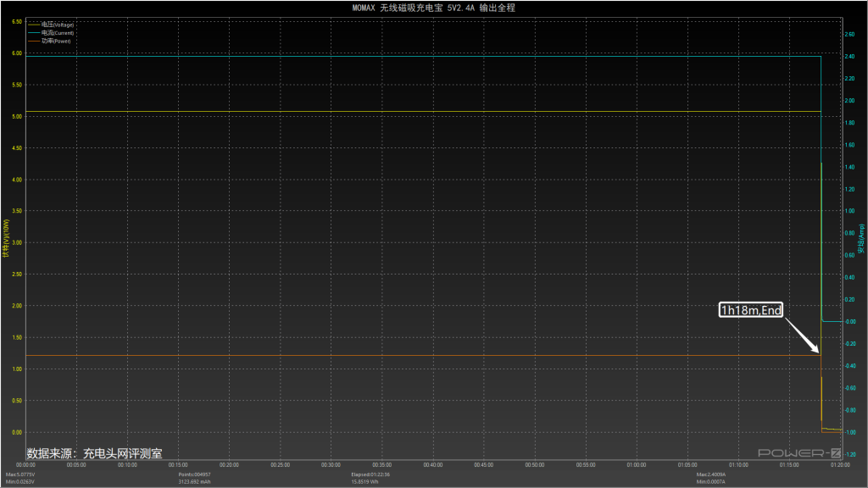Click the 00:00:00 time axis label

tap(25, 465)
